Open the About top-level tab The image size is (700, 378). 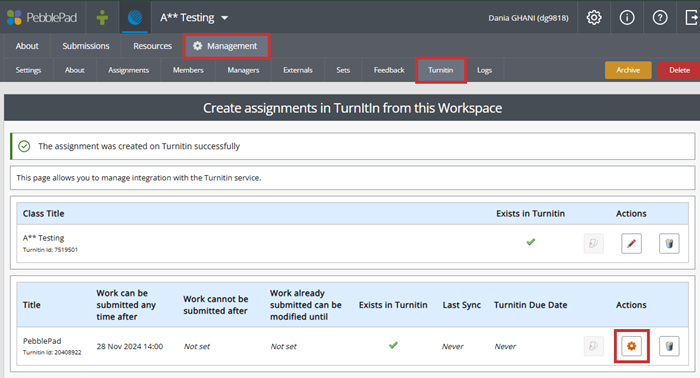[x=27, y=46]
